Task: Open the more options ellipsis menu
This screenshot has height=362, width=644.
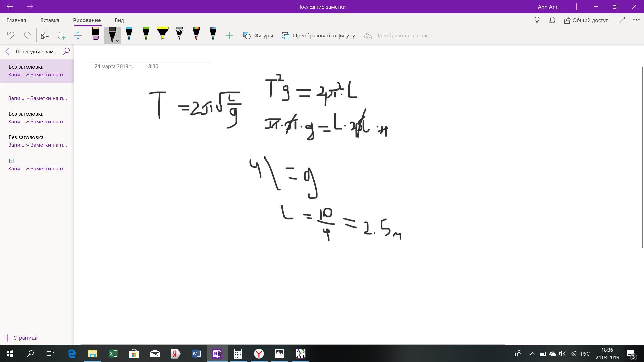Action: point(636,20)
